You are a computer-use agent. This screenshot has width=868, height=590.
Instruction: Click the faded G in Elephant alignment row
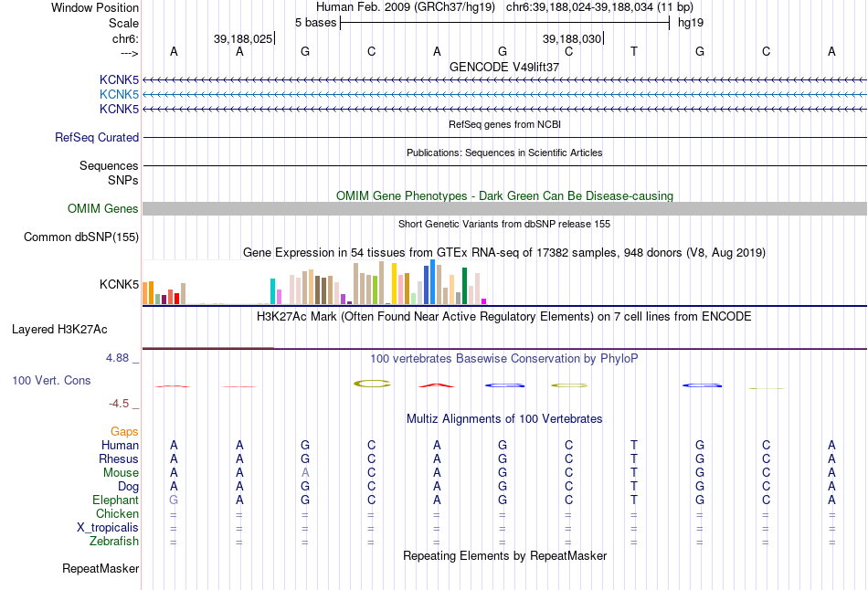coord(174,500)
